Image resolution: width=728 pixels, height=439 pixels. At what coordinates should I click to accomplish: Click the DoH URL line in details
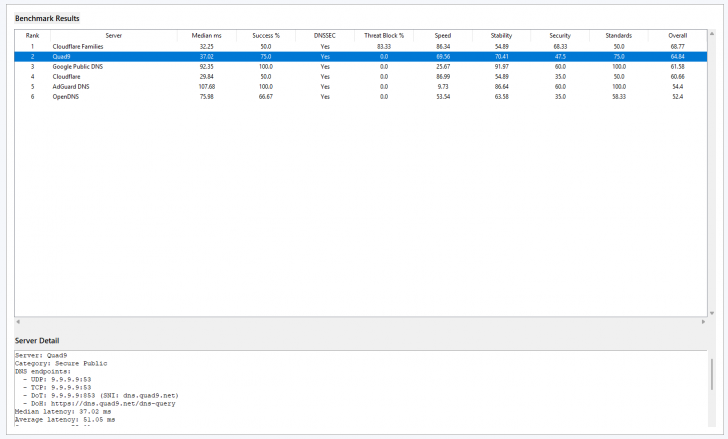[x=99, y=404]
